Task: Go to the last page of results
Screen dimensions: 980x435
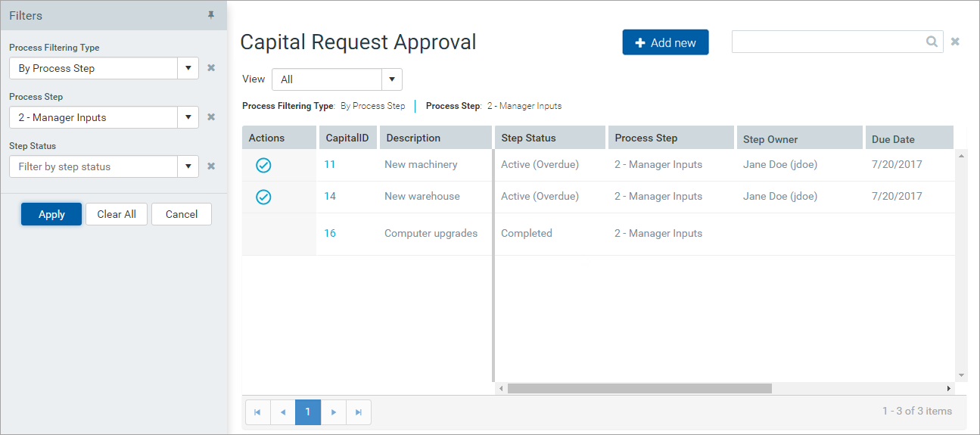Action: click(359, 412)
